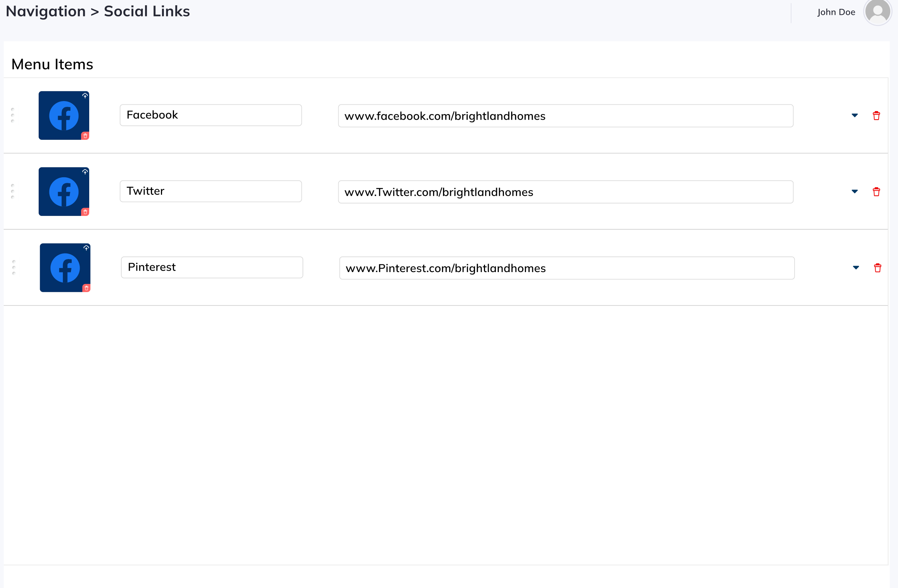This screenshot has height=588, width=898.
Task: Remove image from Facebook thumbnail
Action: point(85,136)
